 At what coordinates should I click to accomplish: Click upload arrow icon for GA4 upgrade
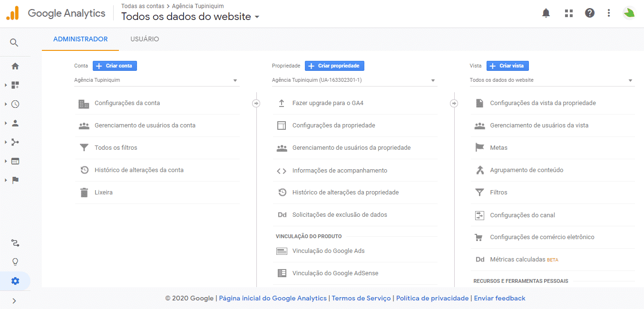pyautogui.click(x=282, y=103)
